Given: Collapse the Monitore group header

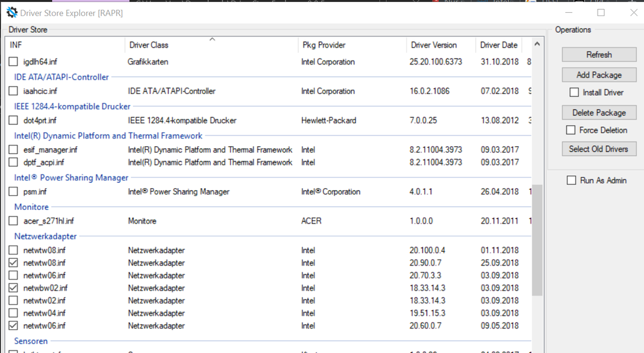Looking at the screenshot, I should click(32, 207).
